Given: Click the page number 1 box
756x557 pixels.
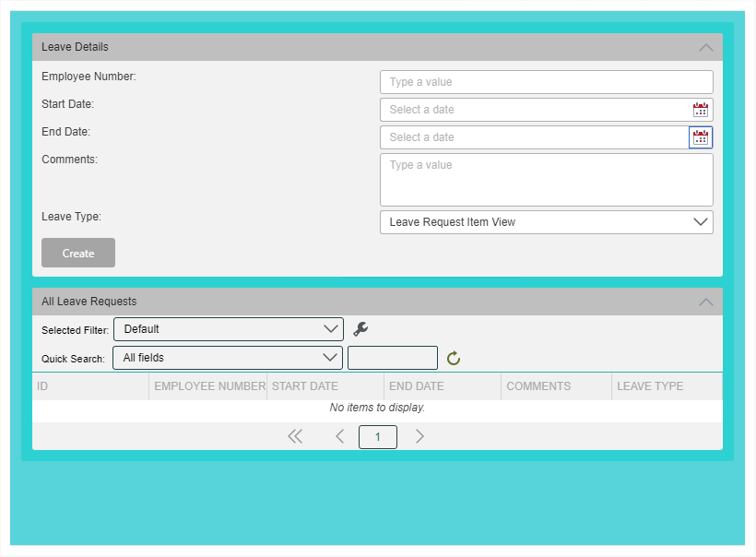Looking at the screenshot, I should pos(377,437).
